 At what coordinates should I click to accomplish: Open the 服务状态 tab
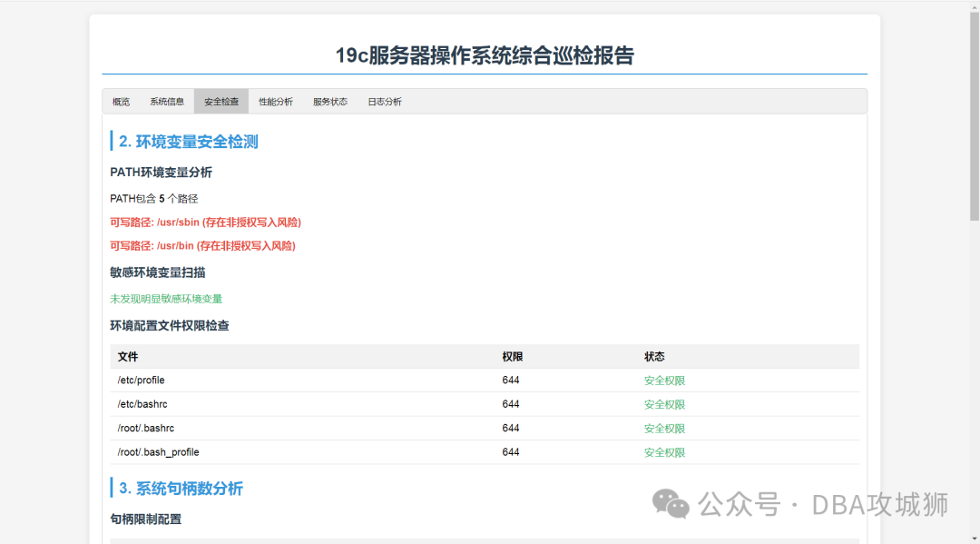(330, 102)
